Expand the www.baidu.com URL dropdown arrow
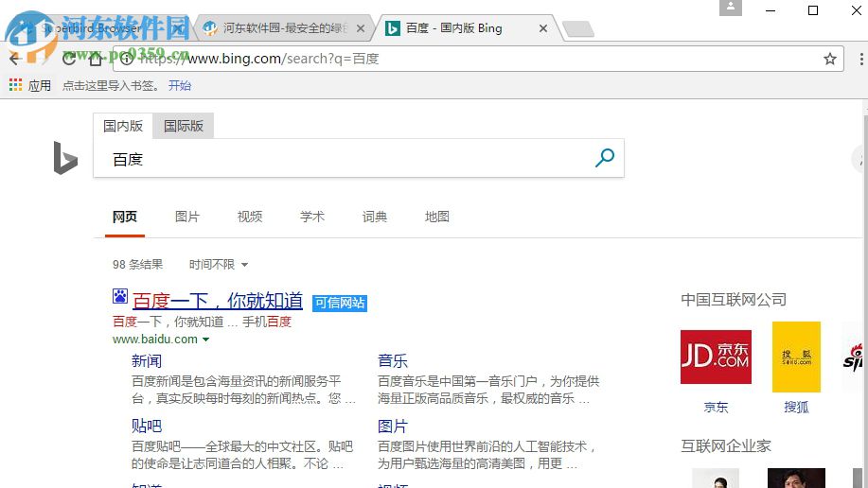Image resolution: width=868 pixels, height=488 pixels. point(206,340)
